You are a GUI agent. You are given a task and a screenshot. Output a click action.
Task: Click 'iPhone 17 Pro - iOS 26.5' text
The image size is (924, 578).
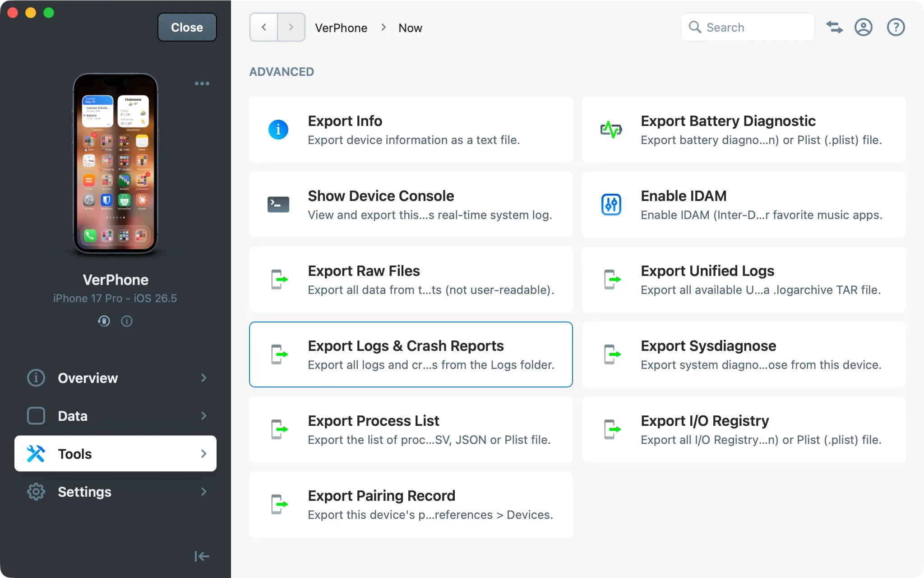[115, 298]
